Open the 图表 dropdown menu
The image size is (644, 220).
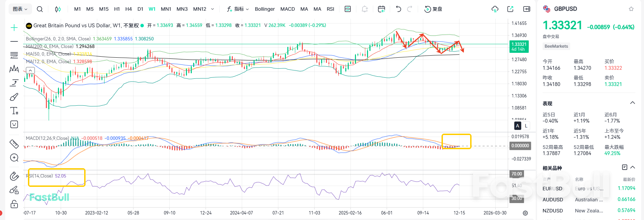click(x=20, y=9)
